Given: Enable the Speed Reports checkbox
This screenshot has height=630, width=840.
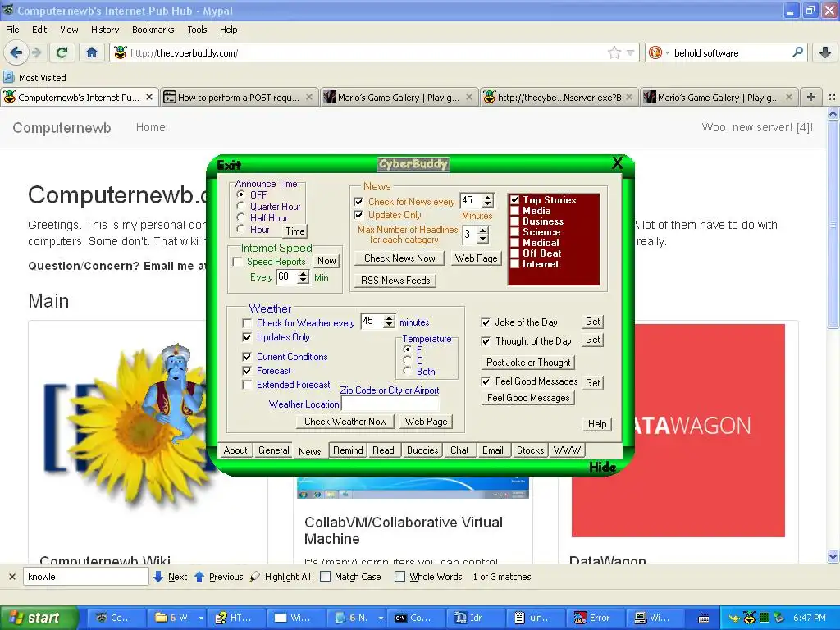Looking at the screenshot, I should point(237,262).
